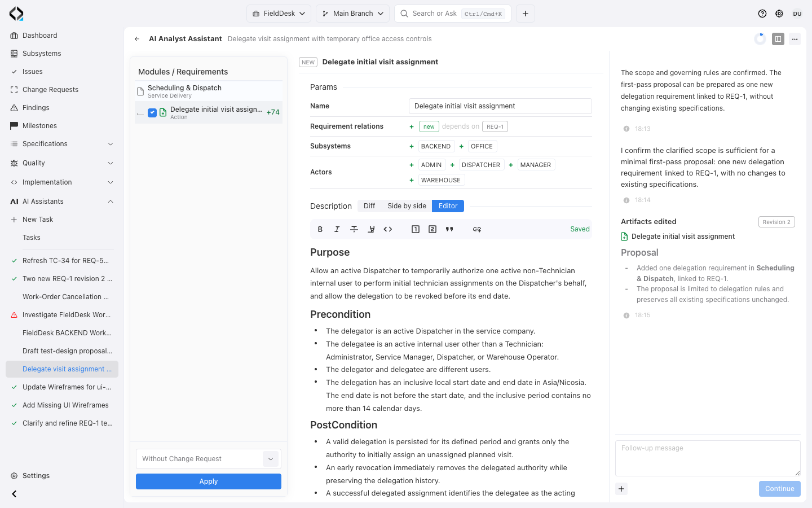The width and height of the screenshot is (812, 508).
Task: Click the Revision 2 badge
Action: tap(776, 222)
